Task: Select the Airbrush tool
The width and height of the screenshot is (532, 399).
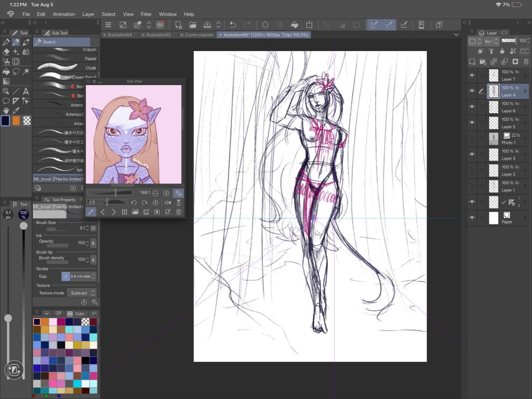Action: click(x=6, y=61)
